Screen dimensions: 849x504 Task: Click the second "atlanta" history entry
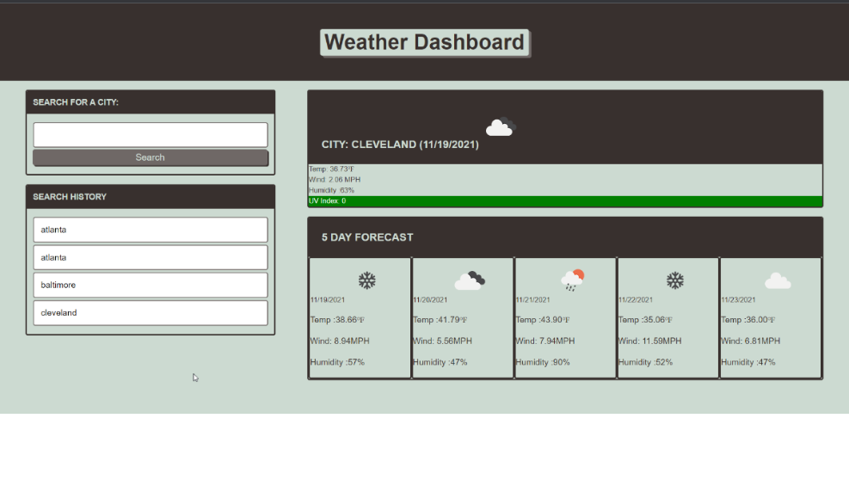pos(150,256)
